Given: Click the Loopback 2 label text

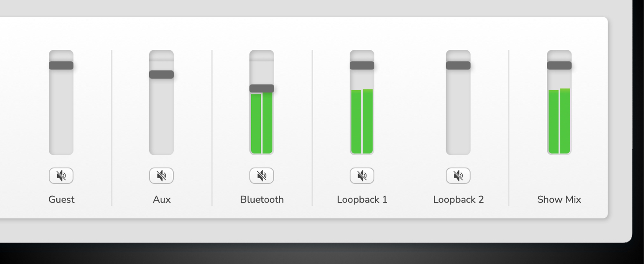Looking at the screenshot, I should pos(458,200).
